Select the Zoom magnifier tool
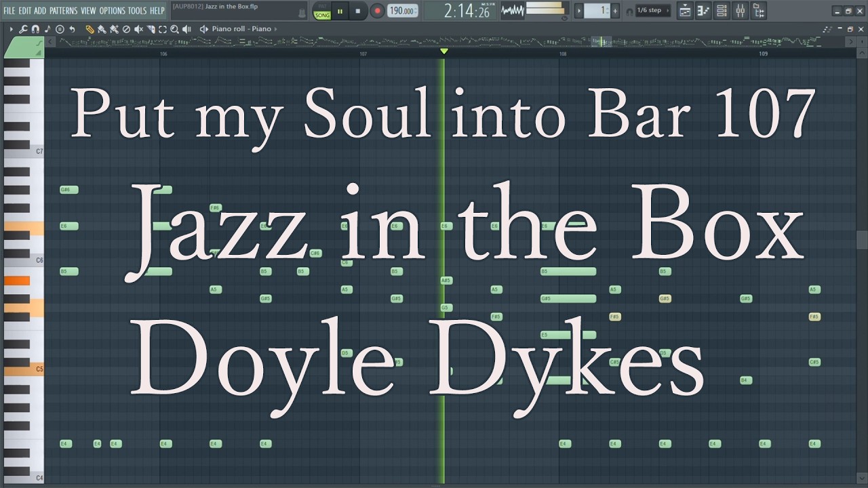Viewport: 868px width, 488px height. 174,29
